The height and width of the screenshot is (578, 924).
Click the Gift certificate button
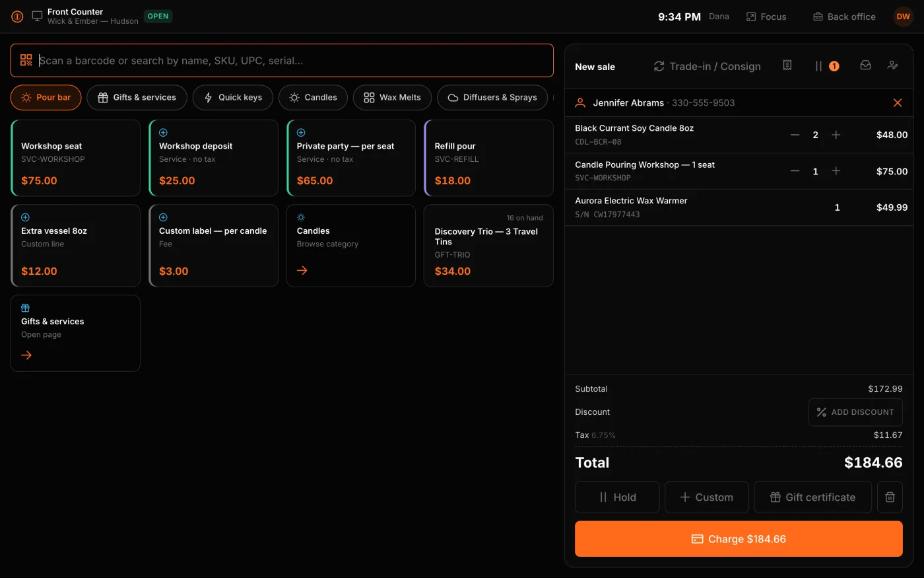[812, 497]
